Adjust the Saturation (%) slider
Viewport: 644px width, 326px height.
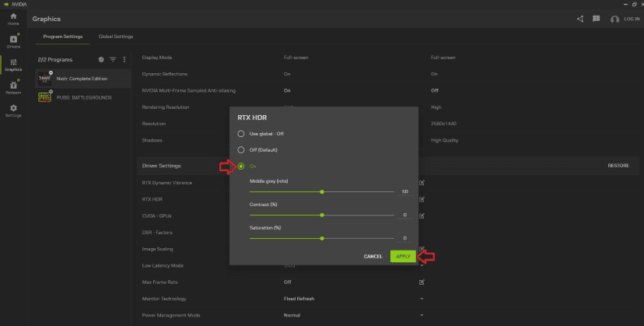[x=321, y=238]
